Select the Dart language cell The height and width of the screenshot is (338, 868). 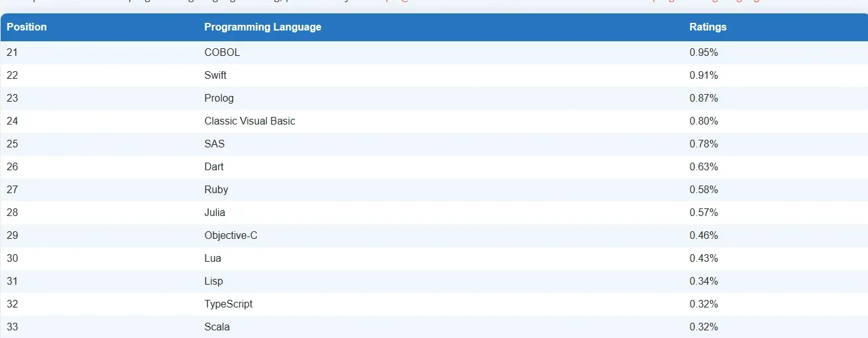pos(214,167)
